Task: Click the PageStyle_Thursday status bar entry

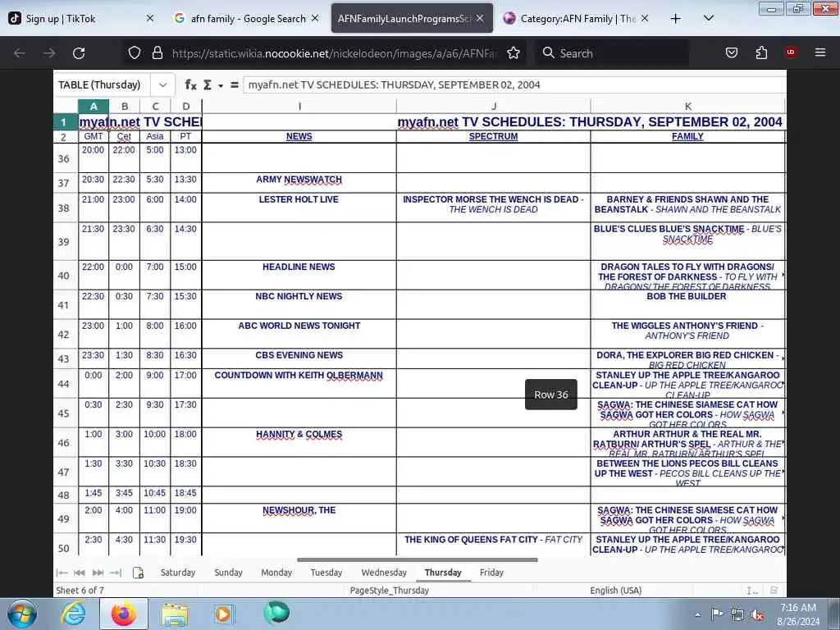Action: coord(390,591)
